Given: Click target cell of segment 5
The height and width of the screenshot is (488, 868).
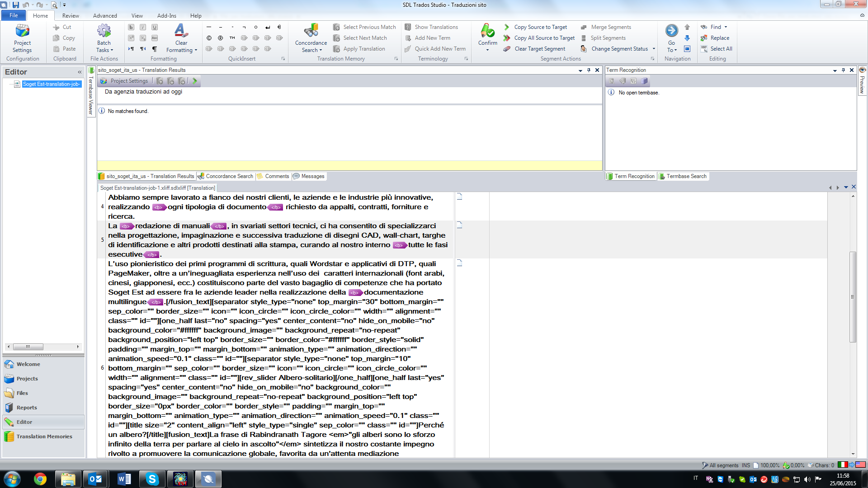Looking at the screenshot, I should tap(658, 239).
